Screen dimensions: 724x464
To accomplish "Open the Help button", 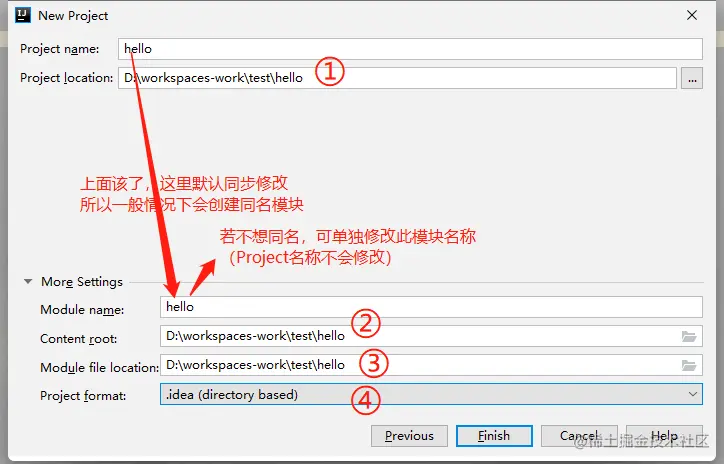I will [664, 436].
